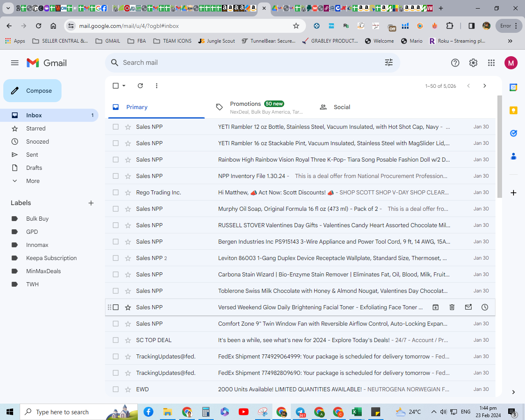This screenshot has height=420, width=525.
Task: Open Google apps grid
Action: click(491, 63)
